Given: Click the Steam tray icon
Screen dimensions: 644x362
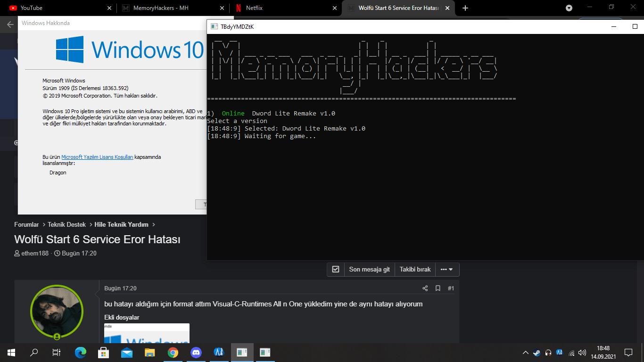Looking at the screenshot, I should point(537,352).
